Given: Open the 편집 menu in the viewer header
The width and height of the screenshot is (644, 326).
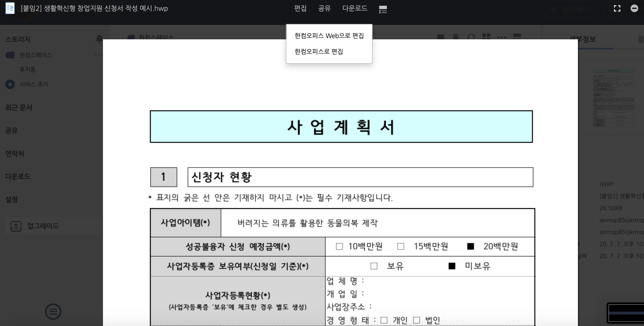Looking at the screenshot, I should tap(300, 8).
